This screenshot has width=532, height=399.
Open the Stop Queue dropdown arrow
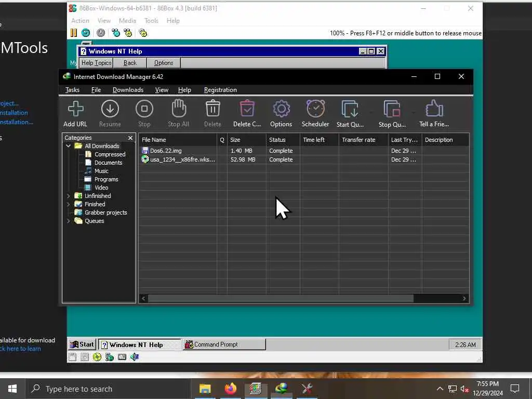coord(414,112)
